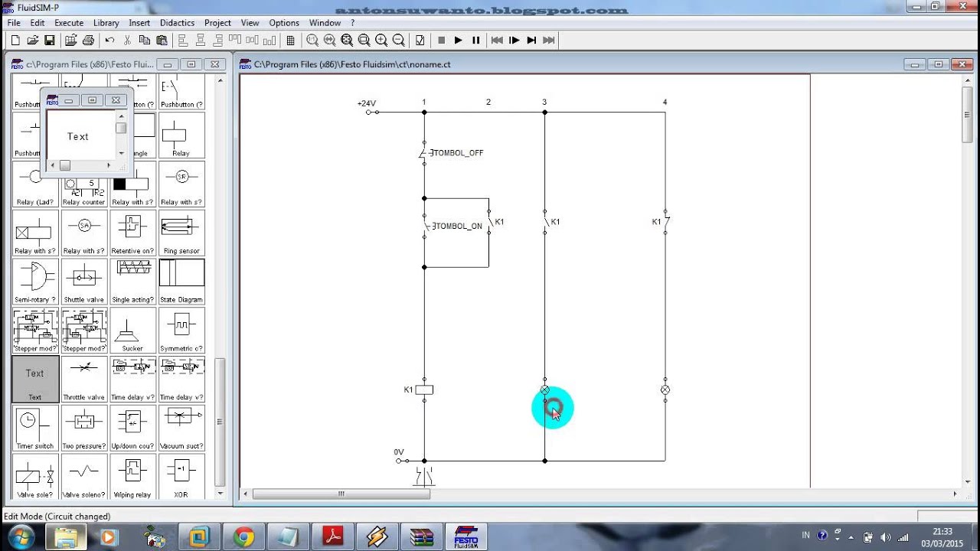
Task: Save the circuit with floppy icon
Action: tap(49, 40)
